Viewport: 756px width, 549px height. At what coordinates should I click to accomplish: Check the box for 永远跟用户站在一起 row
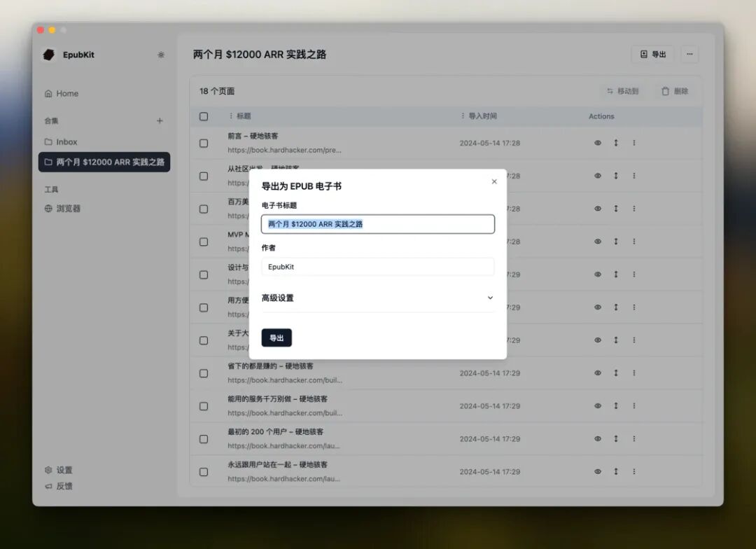click(x=204, y=472)
